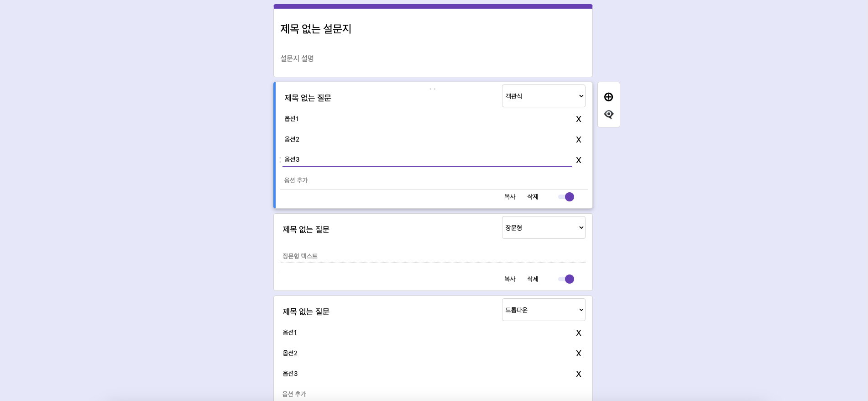Delete 옵션2 in the 드롭다운 question
Image resolution: width=868 pixels, height=401 pixels.
pyautogui.click(x=578, y=353)
